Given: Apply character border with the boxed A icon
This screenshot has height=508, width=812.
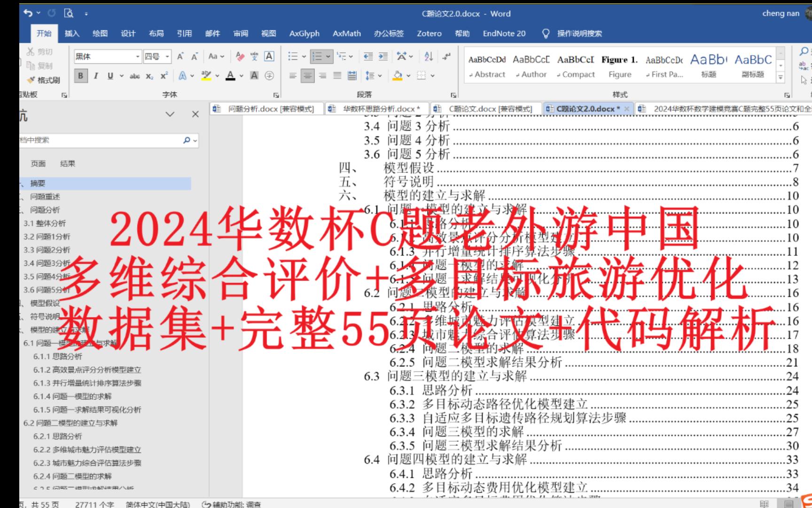Looking at the screenshot, I should [269, 56].
